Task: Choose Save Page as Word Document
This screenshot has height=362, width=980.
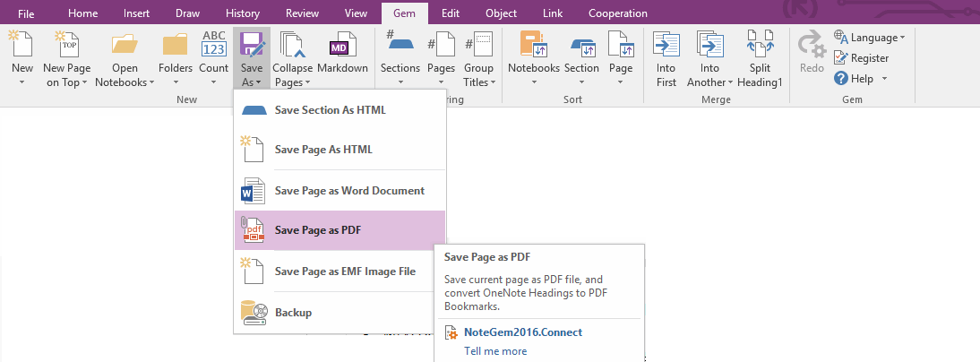Action: tap(340, 191)
